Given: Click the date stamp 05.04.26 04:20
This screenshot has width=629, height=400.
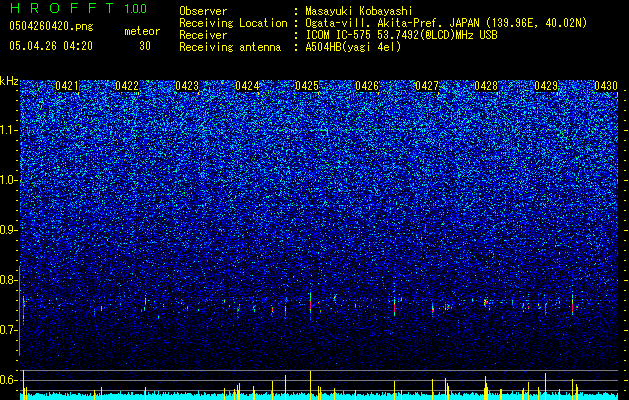Looking at the screenshot, I should pyautogui.click(x=51, y=46).
